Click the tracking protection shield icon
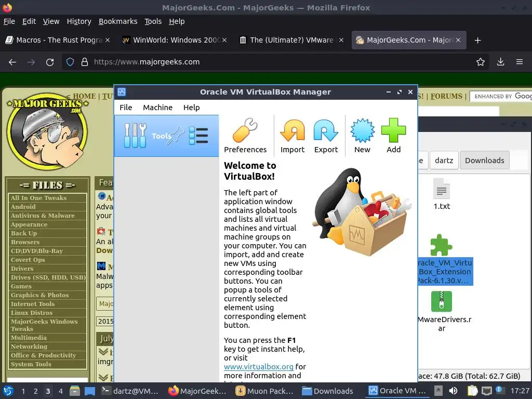 70,62
